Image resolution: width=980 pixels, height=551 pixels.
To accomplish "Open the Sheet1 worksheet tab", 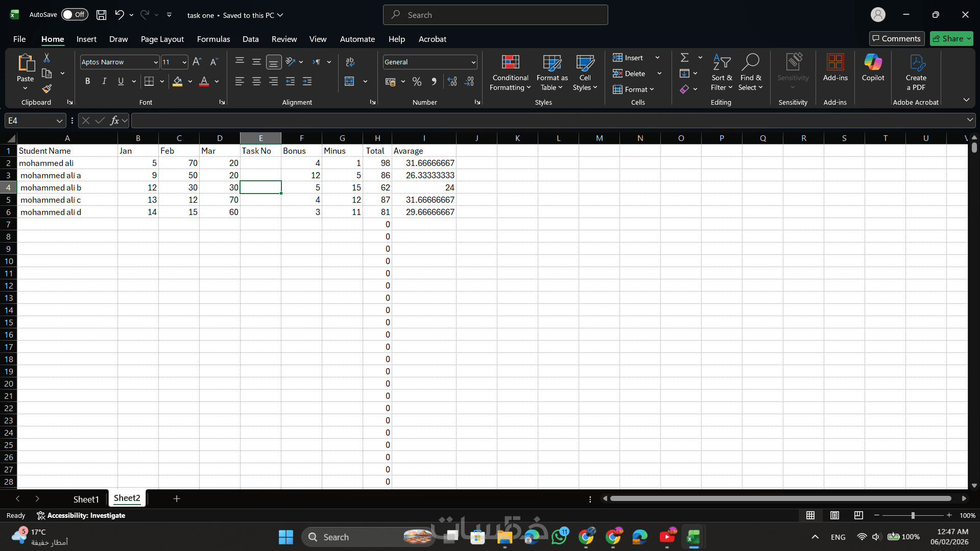I will click(x=86, y=499).
